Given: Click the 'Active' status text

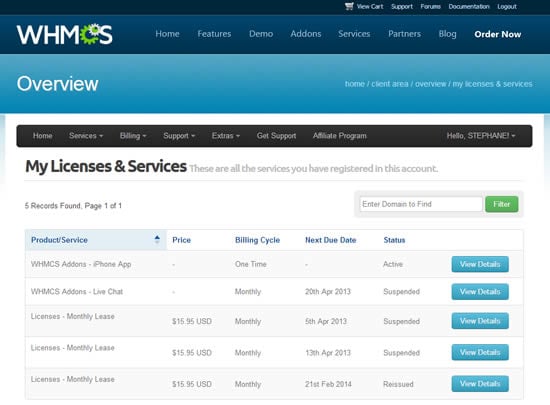Looking at the screenshot, I should (393, 264).
